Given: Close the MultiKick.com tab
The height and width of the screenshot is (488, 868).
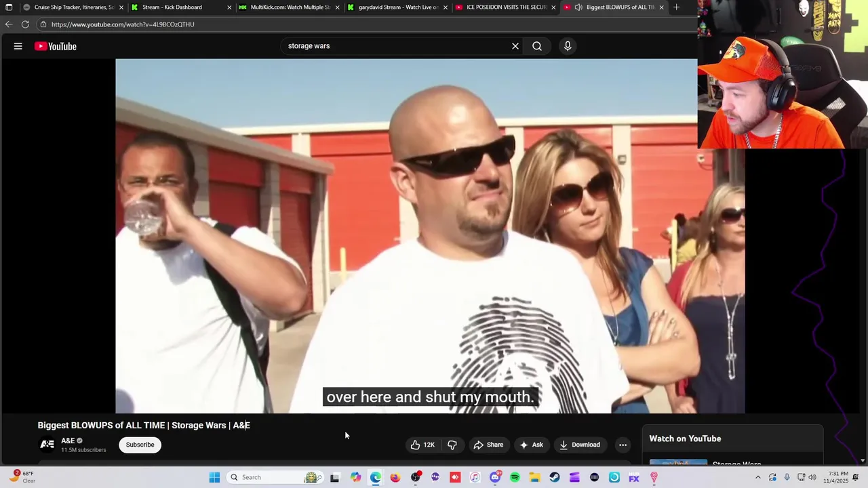Looking at the screenshot, I should pos(337,7).
